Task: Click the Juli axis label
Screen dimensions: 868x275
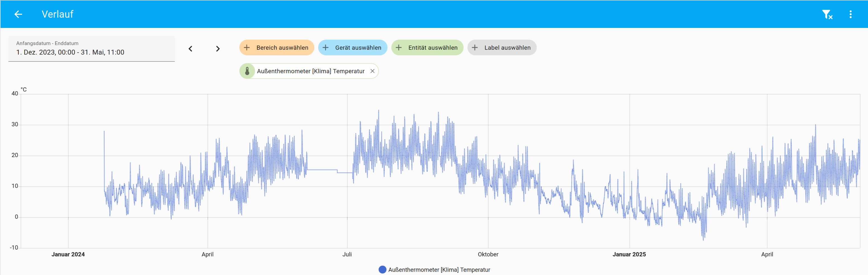Action: point(347,255)
